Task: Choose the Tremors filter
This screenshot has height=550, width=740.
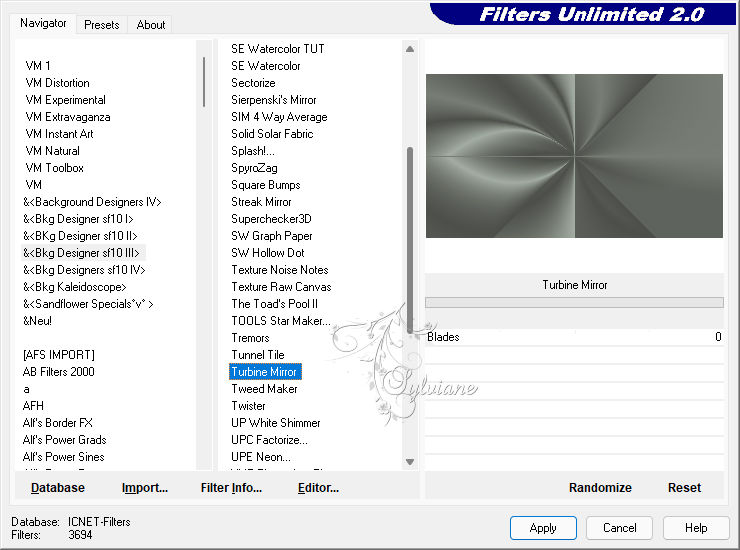Action: click(250, 338)
